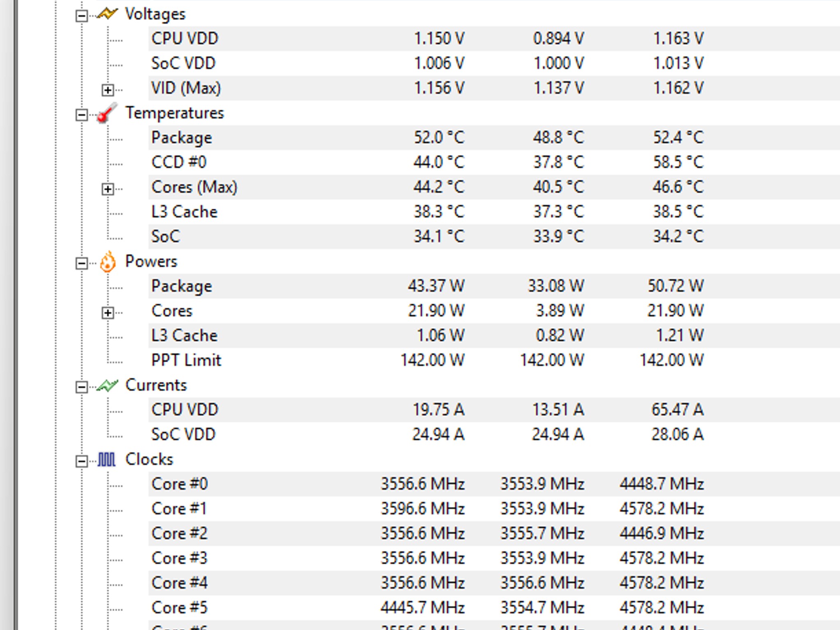Click the Voltages lightning bolt icon
This screenshot has width=840, height=630.
tap(107, 14)
